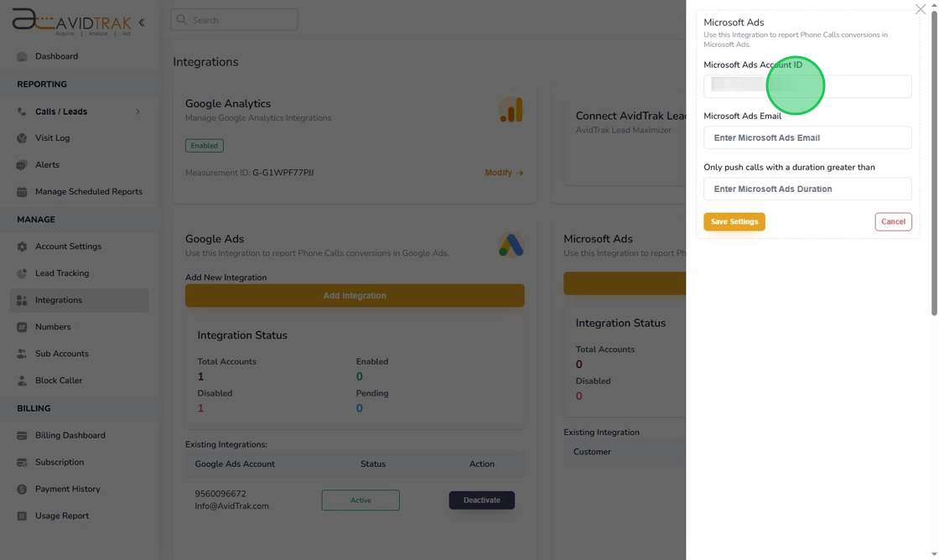Click the Manage Scheduled Reports calendar icon
Screen dimensions: 939x560
tap(22, 192)
